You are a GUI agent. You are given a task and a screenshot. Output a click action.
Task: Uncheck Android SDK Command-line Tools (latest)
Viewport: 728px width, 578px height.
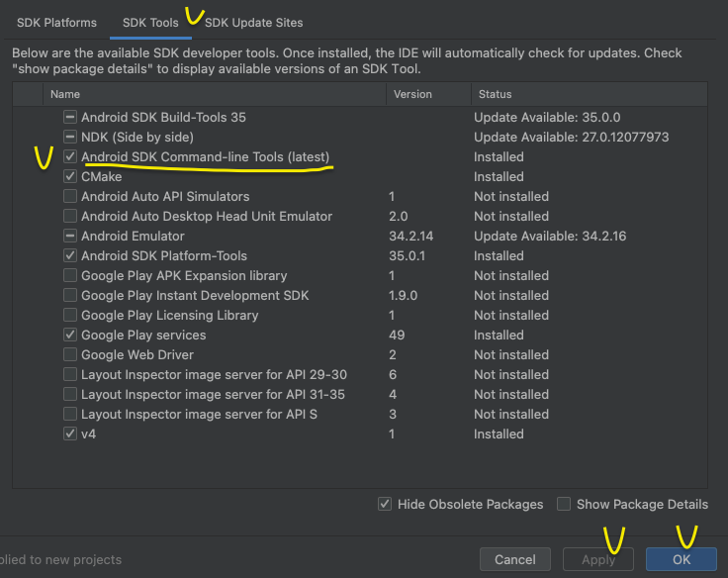(70, 156)
